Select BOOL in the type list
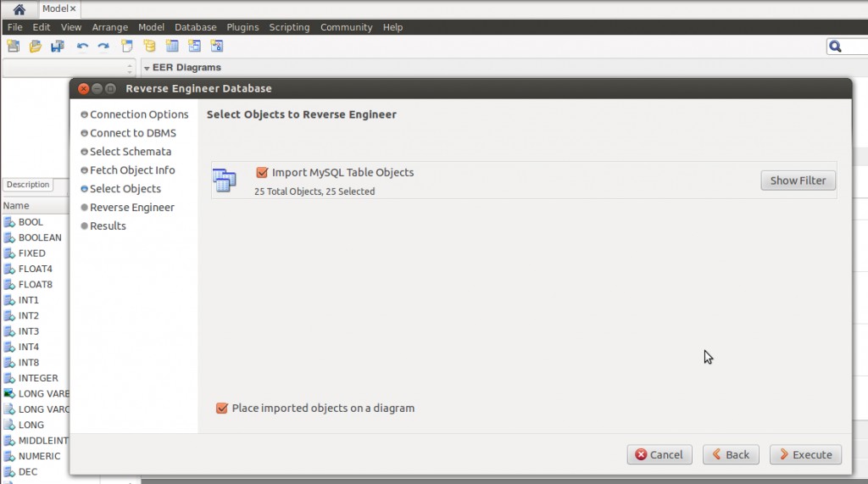The width and height of the screenshot is (868, 484). tap(31, 222)
